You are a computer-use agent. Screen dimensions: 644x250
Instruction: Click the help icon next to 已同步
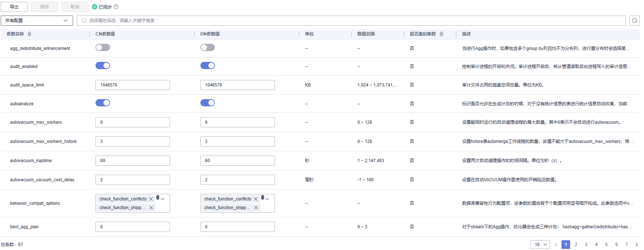116,7
